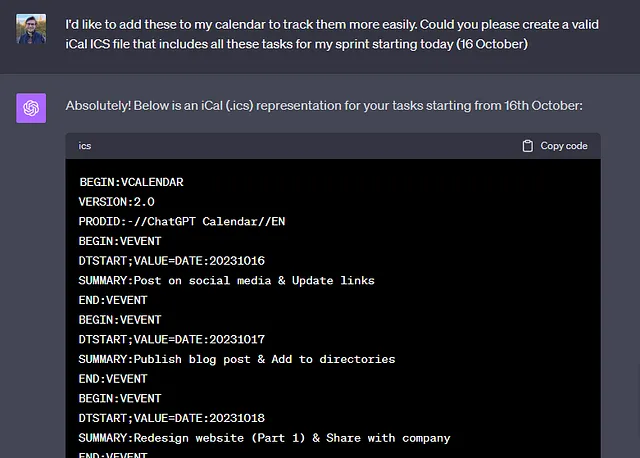The image size is (640, 458).
Task: Click the purple ChatGPT logo icon
Action: coord(31,108)
